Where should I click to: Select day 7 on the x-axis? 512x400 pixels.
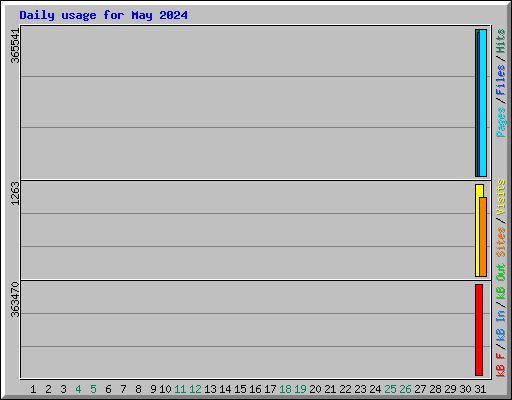pos(123,389)
